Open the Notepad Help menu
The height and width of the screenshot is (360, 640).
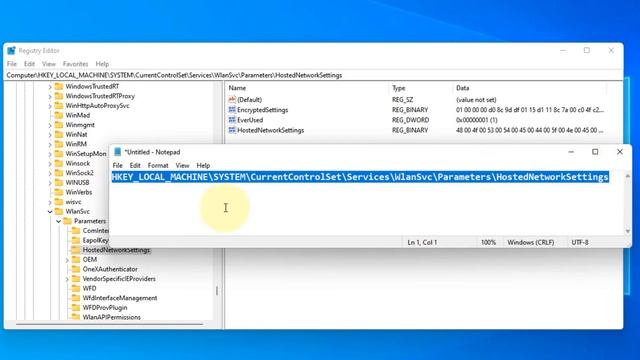click(x=203, y=165)
